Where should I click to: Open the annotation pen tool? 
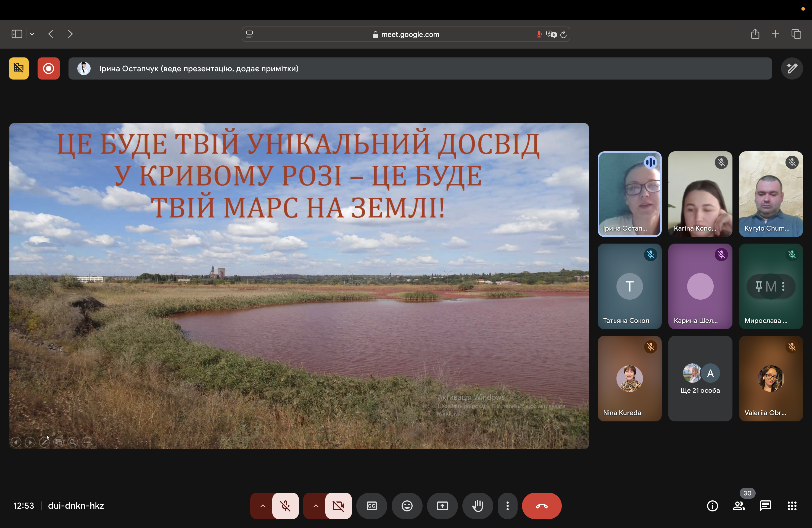[x=792, y=68]
